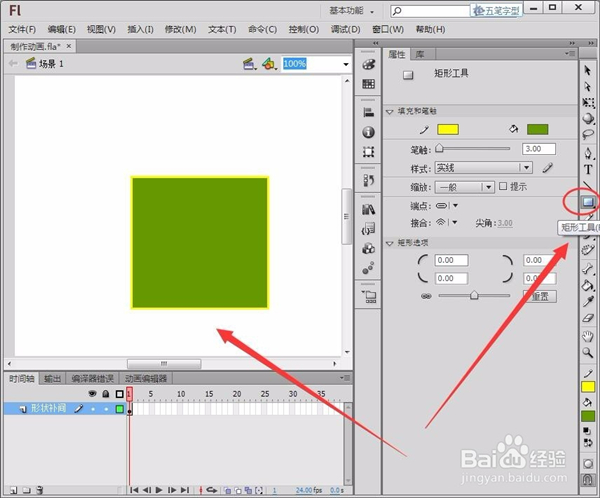
Task: Click New Layer icon in timeline
Action: (x=13, y=490)
